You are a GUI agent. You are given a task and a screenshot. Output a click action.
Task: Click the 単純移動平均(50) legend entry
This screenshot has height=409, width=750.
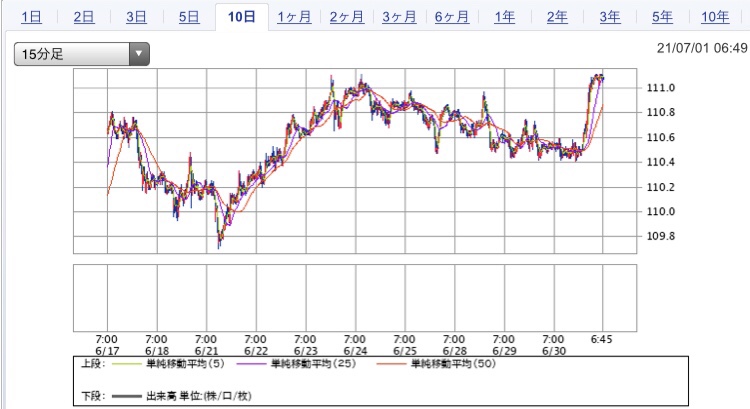(453, 364)
